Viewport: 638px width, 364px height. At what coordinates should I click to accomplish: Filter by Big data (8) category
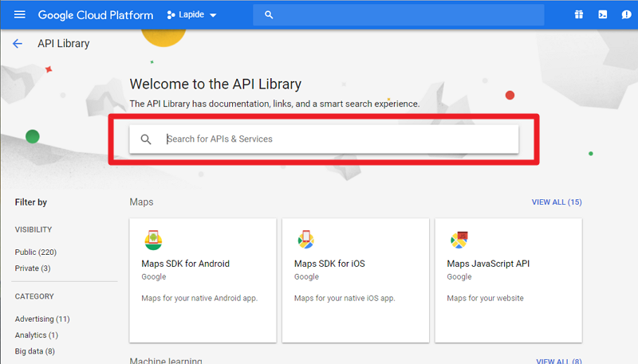(x=34, y=351)
